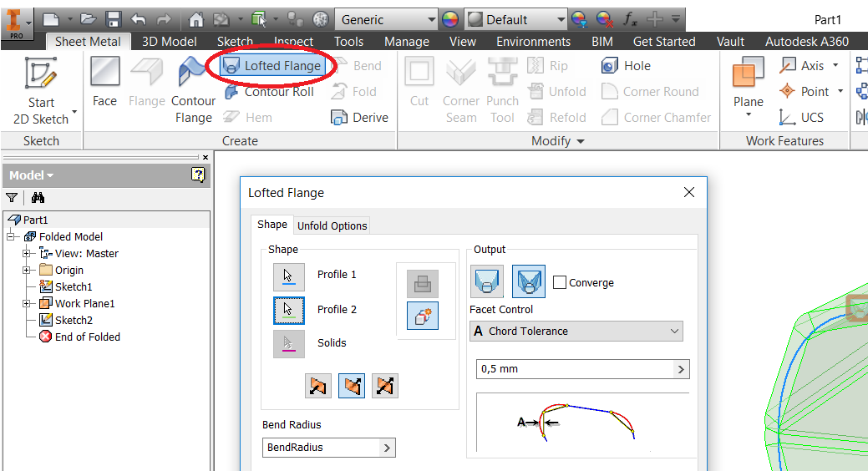Screen dimensions: 868x471
Task: Open the Derive command
Action: point(359,118)
